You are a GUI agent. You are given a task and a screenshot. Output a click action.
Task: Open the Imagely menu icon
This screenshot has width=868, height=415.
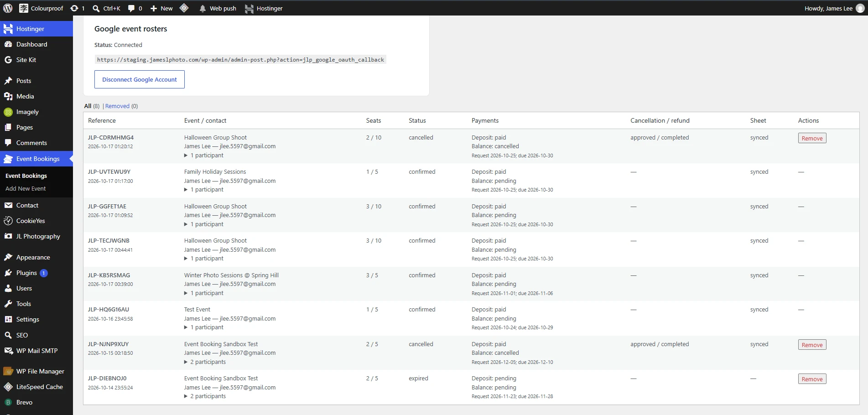click(8, 112)
